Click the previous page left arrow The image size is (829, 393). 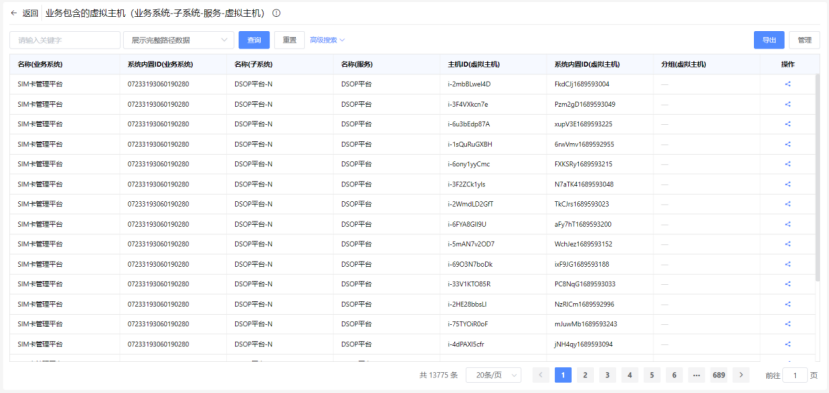pyautogui.click(x=541, y=375)
